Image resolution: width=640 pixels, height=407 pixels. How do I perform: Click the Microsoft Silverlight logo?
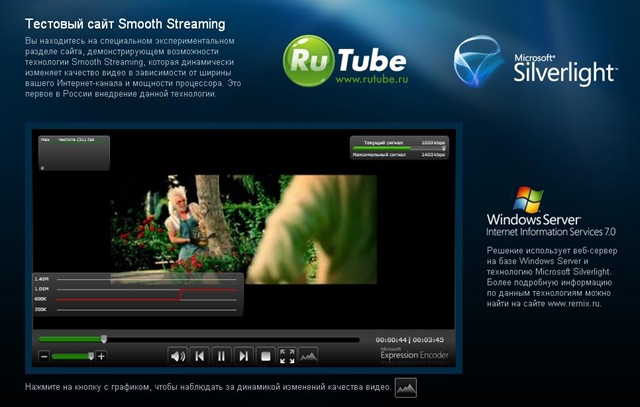pyautogui.click(x=535, y=61)
